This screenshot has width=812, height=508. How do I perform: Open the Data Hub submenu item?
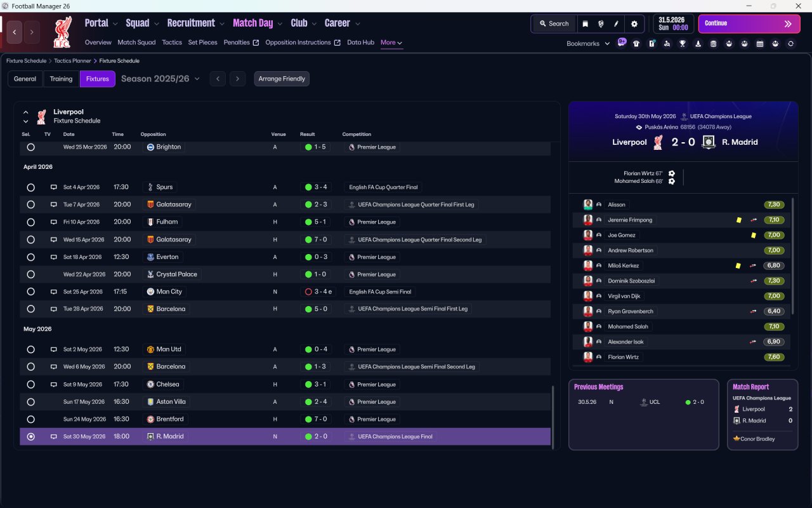(x=360, y=43)
